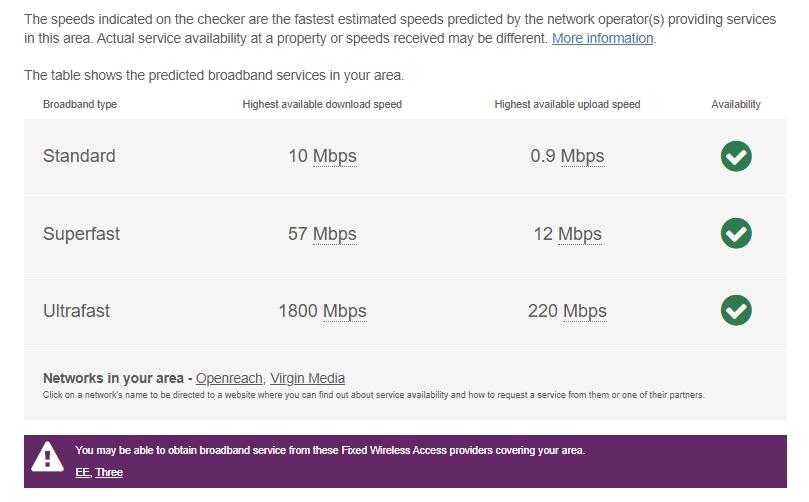Click Mbps beside Superfast 12 upload speed
Viewport: 809px width, 502px height.
pyautogui.click(x=579, y=234)
